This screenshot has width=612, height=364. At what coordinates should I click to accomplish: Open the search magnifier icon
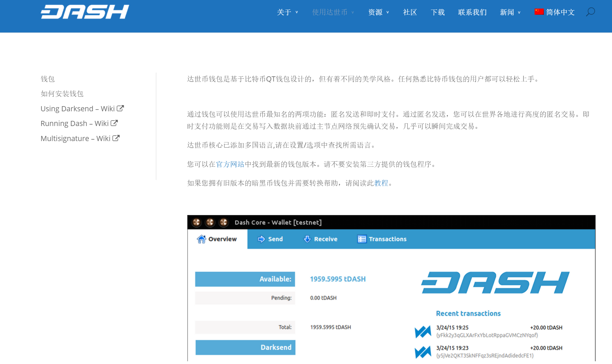(590, 12)
